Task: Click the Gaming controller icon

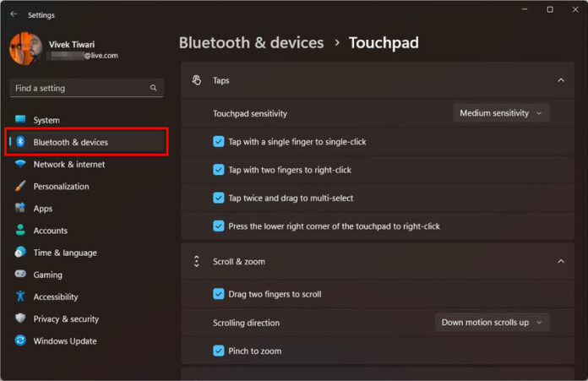Action: (20, 275)
